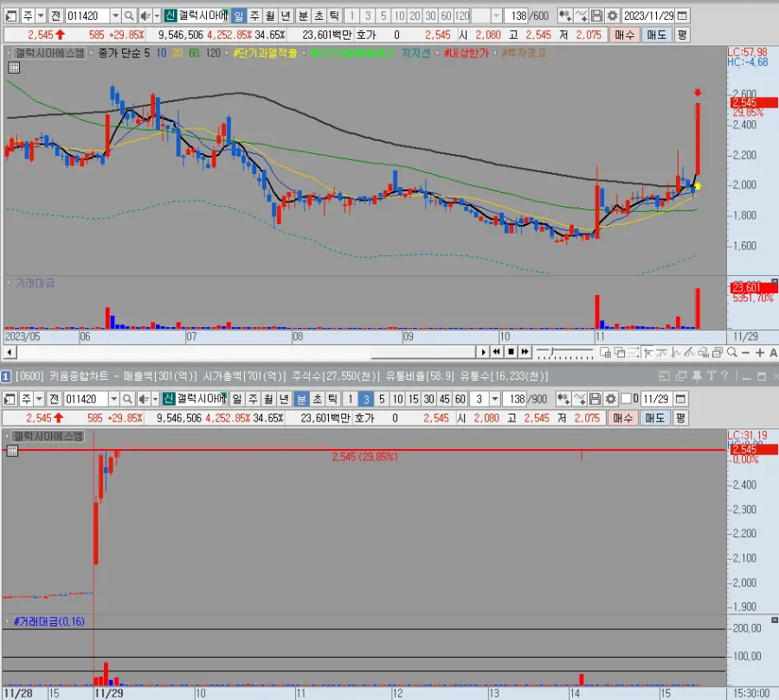Image resolution: width=779 pixels, height=700 pixels.
Task: Click the '전' button in top toolbar
Action: pyautogui.click(x=56, y=16)
